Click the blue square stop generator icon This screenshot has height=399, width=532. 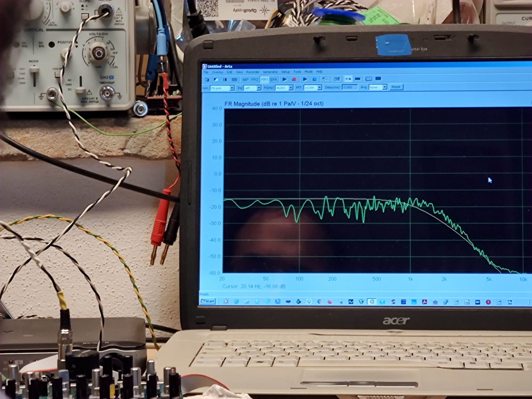315,79
